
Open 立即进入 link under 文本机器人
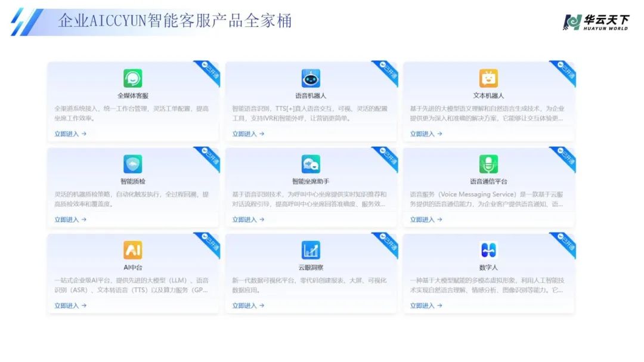[x=426, y=134]
